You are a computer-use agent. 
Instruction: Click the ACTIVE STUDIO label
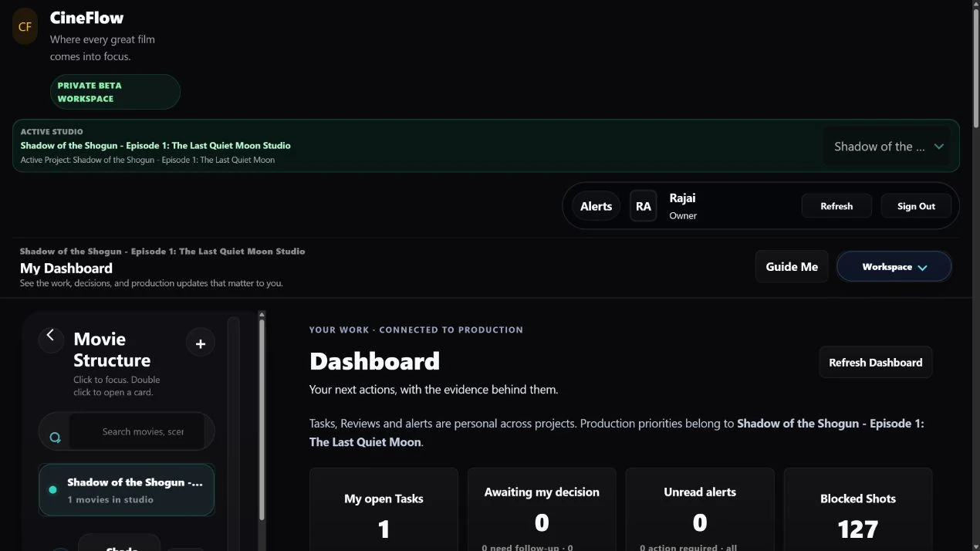tap(52, 132)
